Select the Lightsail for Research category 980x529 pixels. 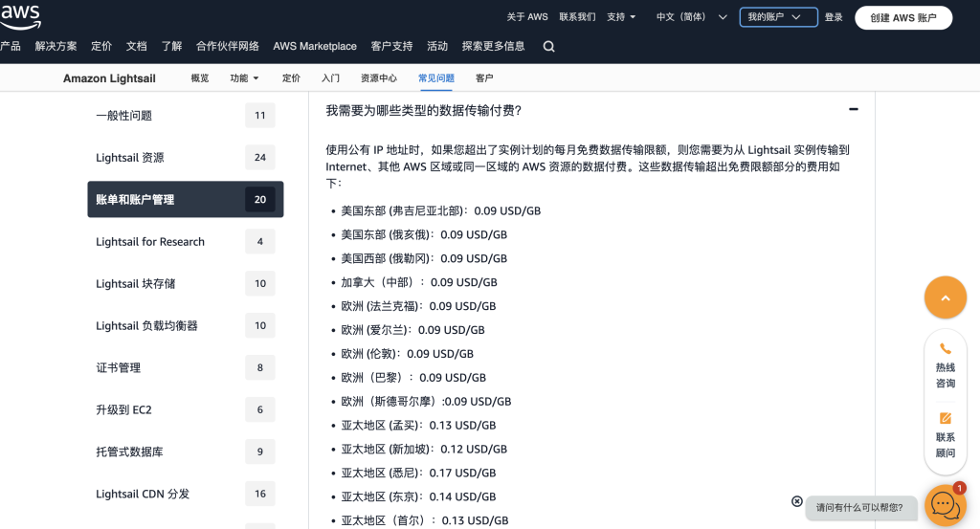(185, 242)
